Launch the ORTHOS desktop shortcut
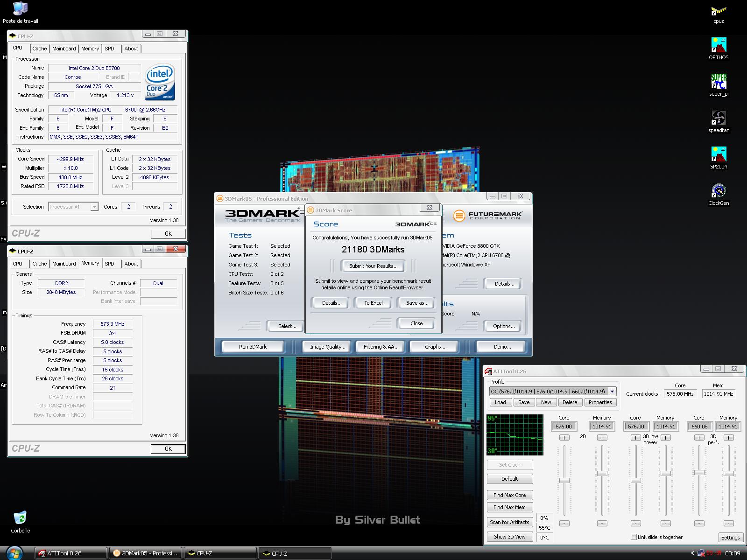 [719, 49]
